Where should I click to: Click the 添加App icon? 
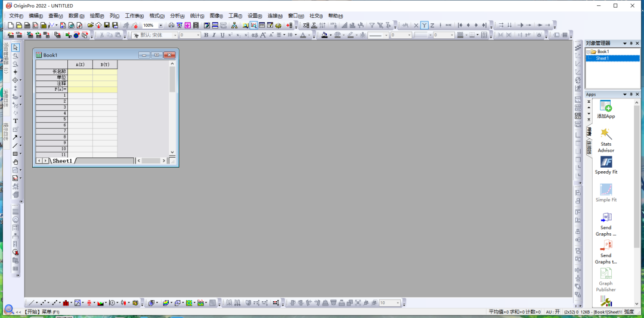click(x=606, y=109)
